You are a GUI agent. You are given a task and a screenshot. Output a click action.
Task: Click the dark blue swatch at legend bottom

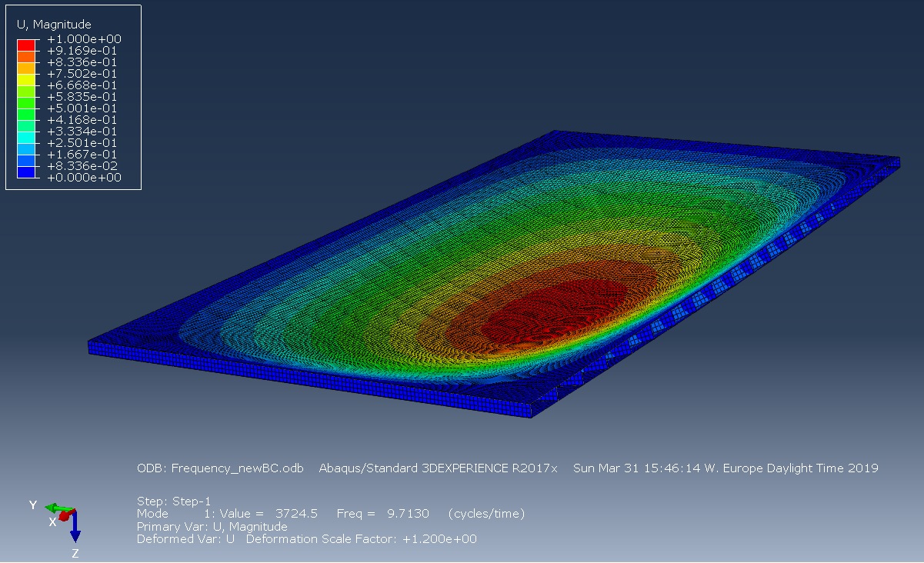click(26, 173)
